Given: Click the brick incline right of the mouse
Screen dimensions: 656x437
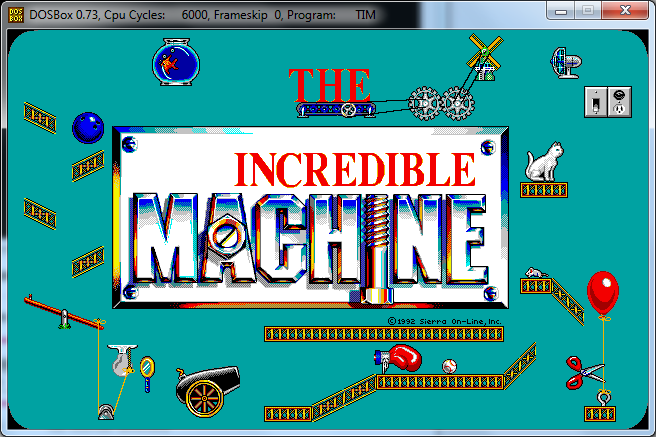Looking at the screenshot, I should [x=568, y=302].
